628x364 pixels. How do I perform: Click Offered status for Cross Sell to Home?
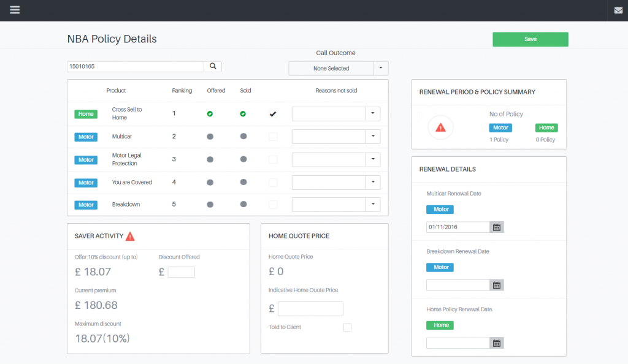tap(210, 114)
